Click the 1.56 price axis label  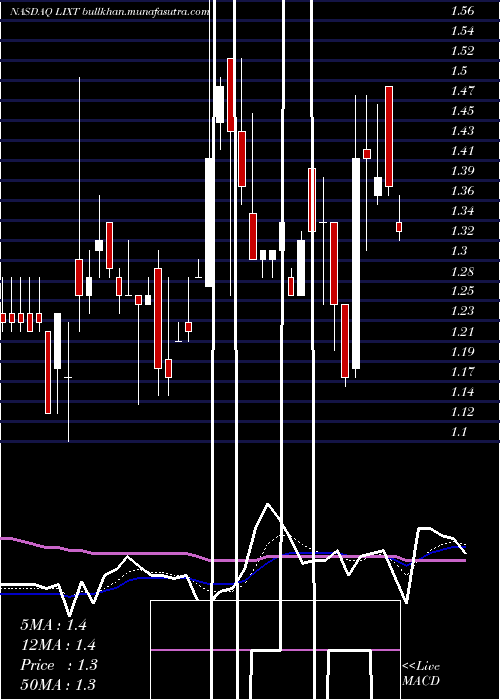point(462,11)
